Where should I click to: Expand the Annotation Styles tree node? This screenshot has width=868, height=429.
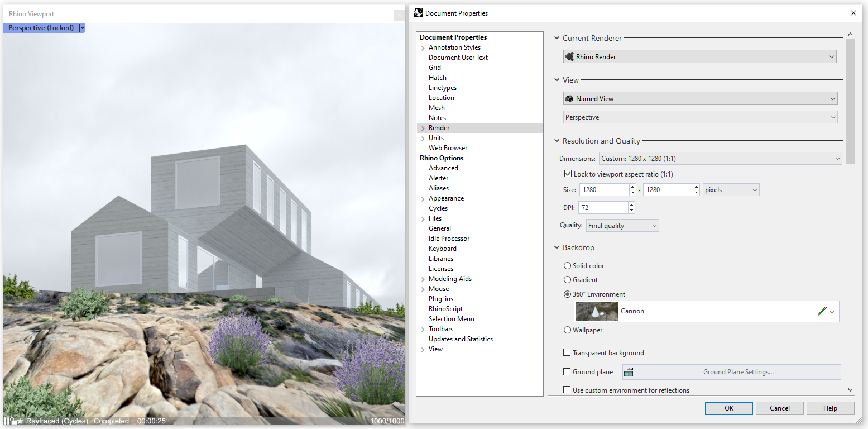(x=423, y=48)
